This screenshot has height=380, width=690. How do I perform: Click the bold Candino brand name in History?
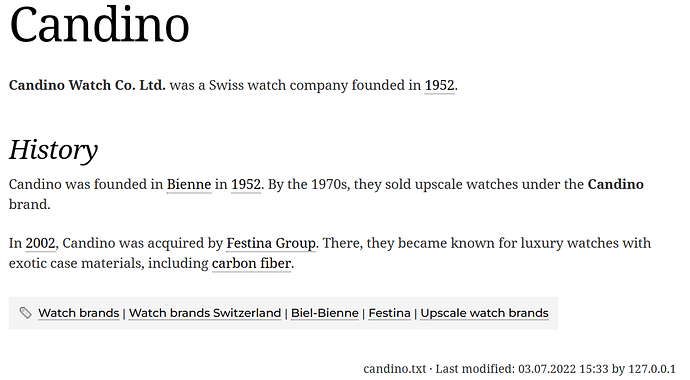click(616, 184)
